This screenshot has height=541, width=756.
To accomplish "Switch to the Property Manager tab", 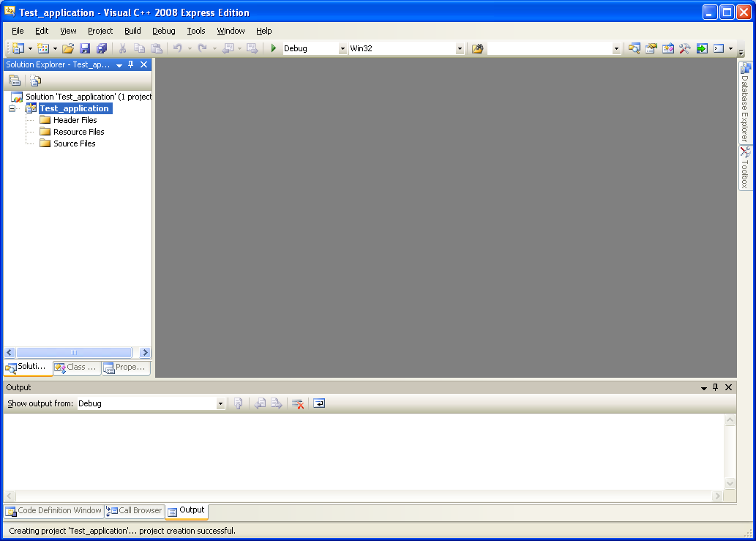I will tap(126, 367).
